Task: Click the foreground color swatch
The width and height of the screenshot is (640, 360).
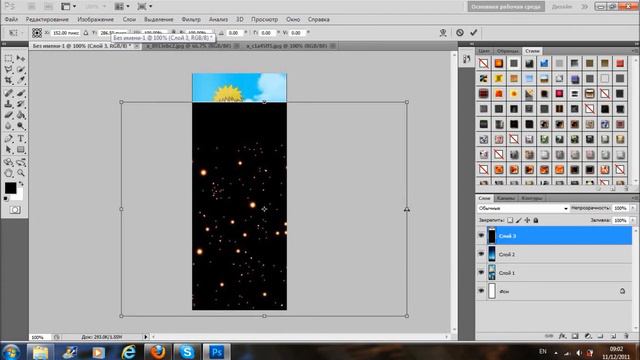Action: click(x=11, y=188)
